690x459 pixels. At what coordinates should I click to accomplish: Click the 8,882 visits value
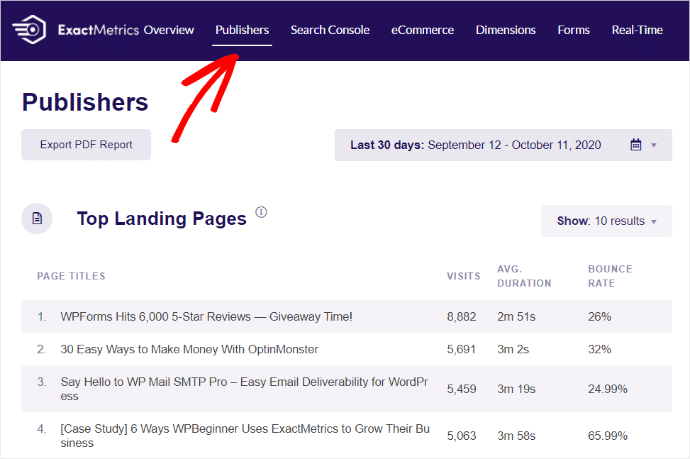(461, 317)
